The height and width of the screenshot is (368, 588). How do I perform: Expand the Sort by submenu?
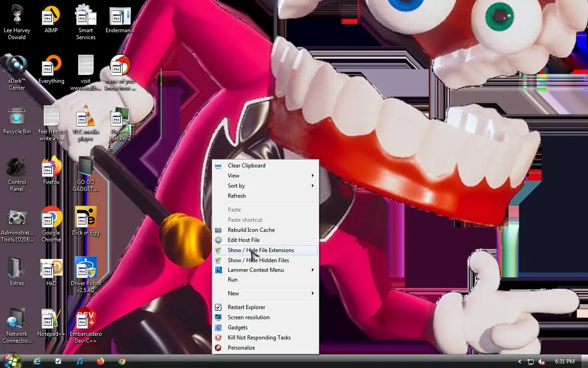(266, 186)
